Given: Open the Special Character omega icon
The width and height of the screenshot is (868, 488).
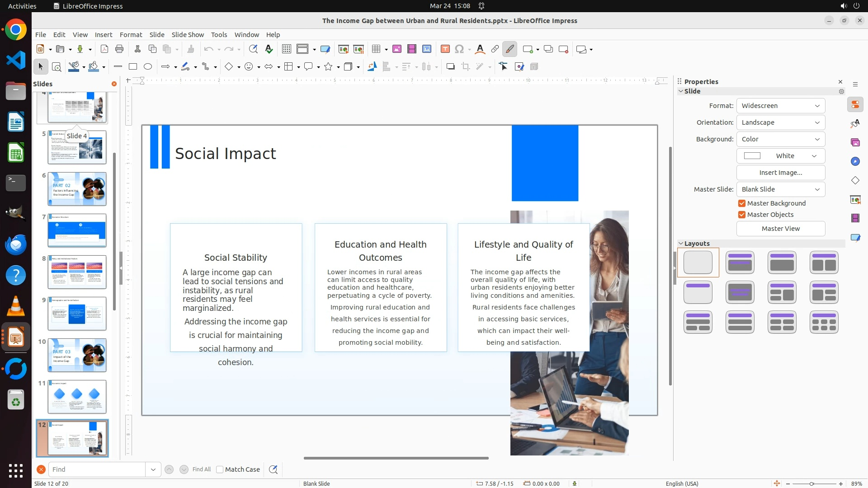Looking at the screenshot, I should coord(459,49).
